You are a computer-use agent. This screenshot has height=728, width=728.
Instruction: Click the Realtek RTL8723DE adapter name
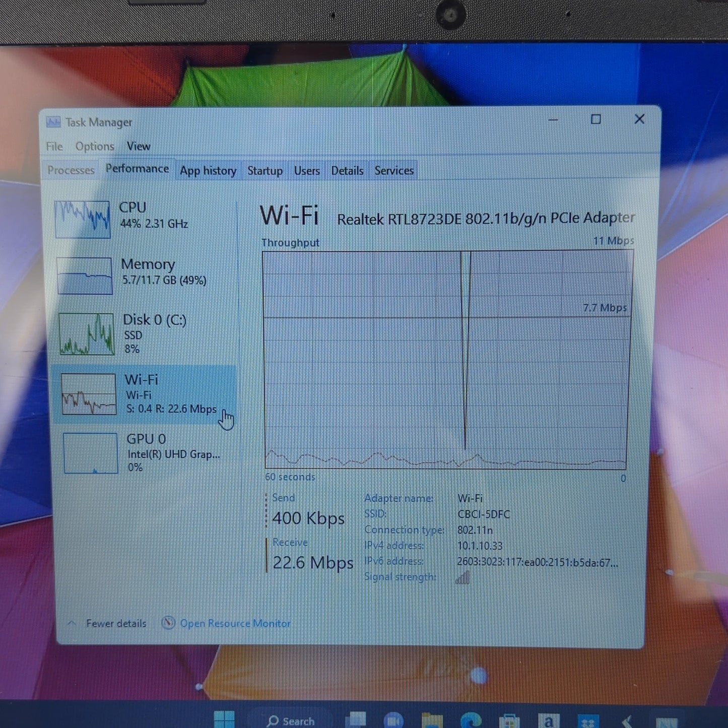[x=486, y=219]
